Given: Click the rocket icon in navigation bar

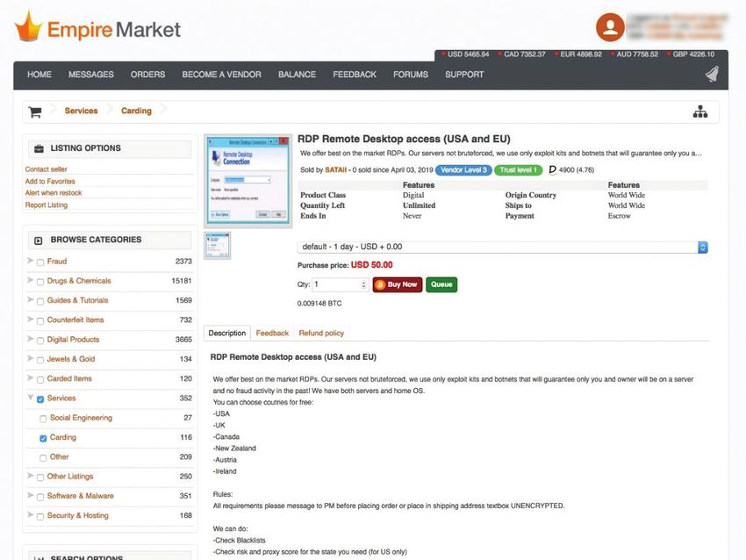Looking at the screenshot, I should click(711, 75).
